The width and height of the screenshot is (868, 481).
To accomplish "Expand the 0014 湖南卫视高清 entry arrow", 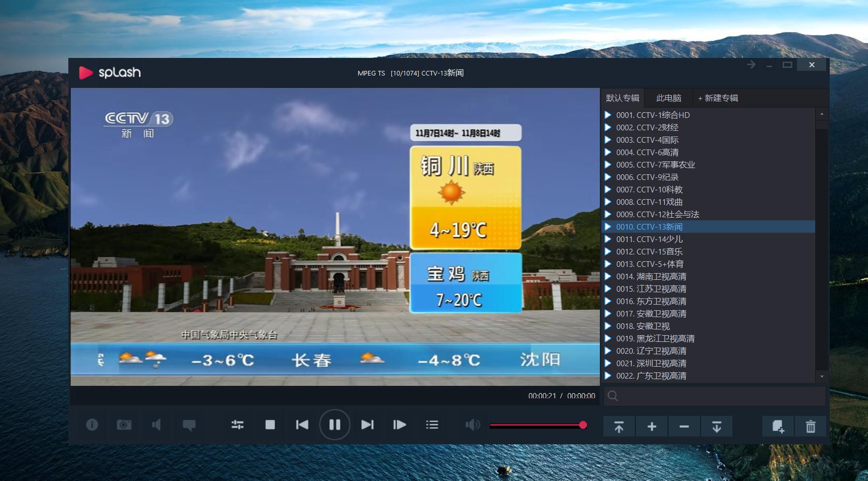I will (x=608, y=276).
